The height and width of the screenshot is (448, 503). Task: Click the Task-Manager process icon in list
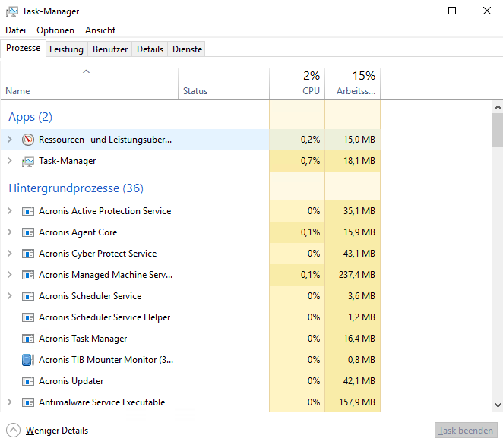point(28,161)
